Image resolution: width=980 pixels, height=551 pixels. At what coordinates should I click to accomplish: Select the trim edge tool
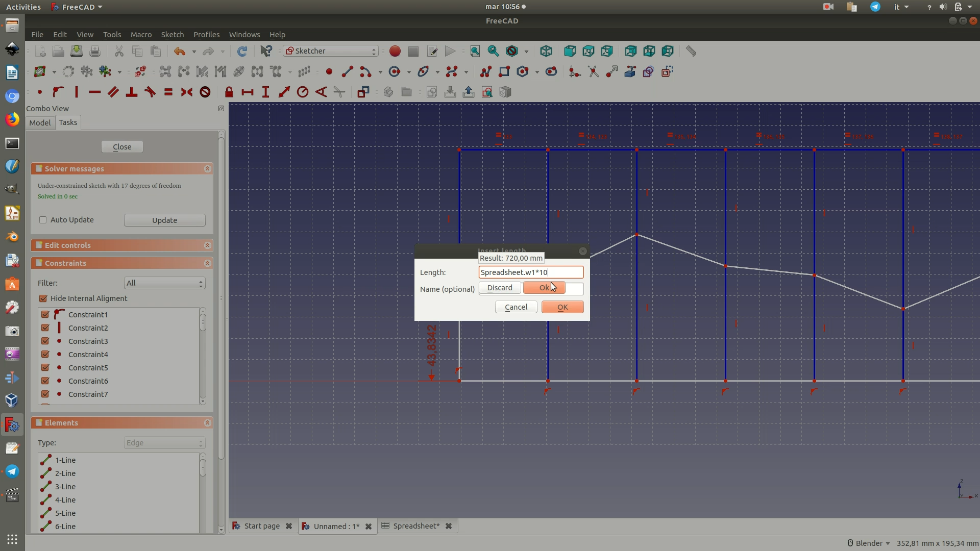point(593,72)
